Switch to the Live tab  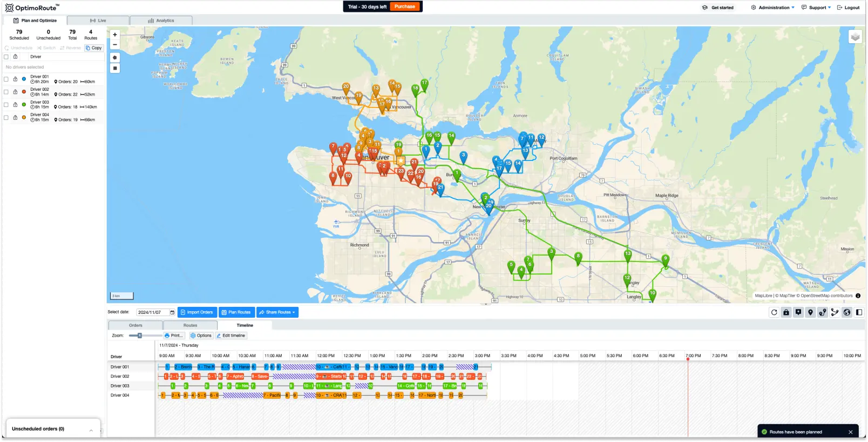[98, 21]
